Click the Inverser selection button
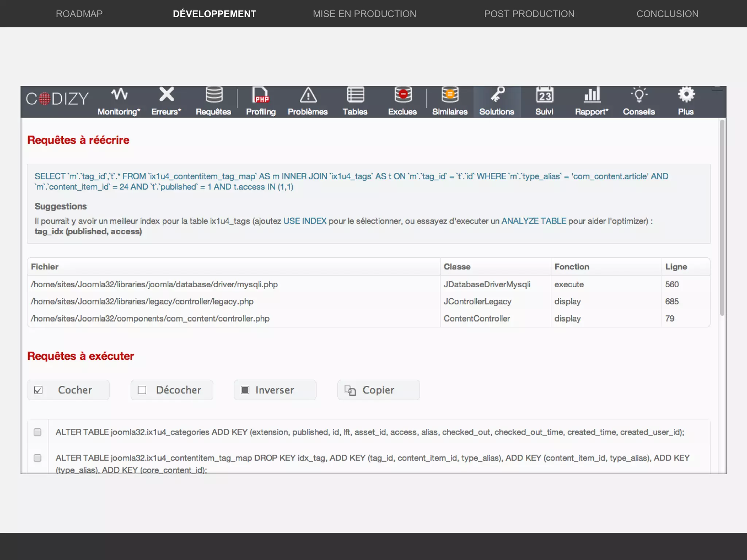Screen dimensions: 747x560 pyautogui.click(x=275, y=390)
